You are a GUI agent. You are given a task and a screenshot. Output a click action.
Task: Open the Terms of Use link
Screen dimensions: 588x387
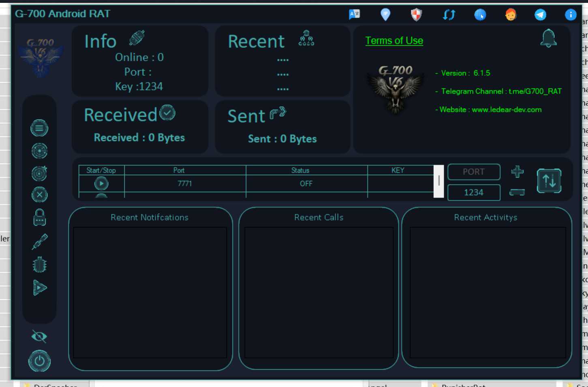click(394, 41)
